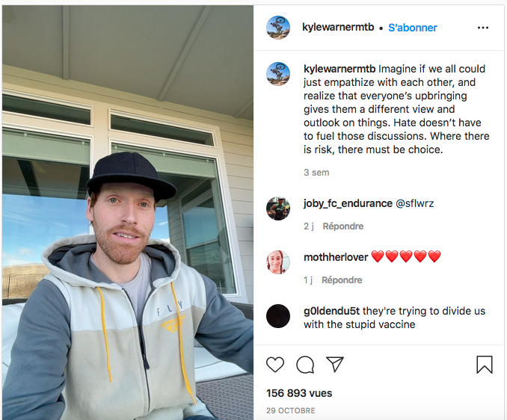The width and height of the screenshot is (507, 420).
Task: Reply to mothherlover's comment with Répondre
Action: (342, 280)
